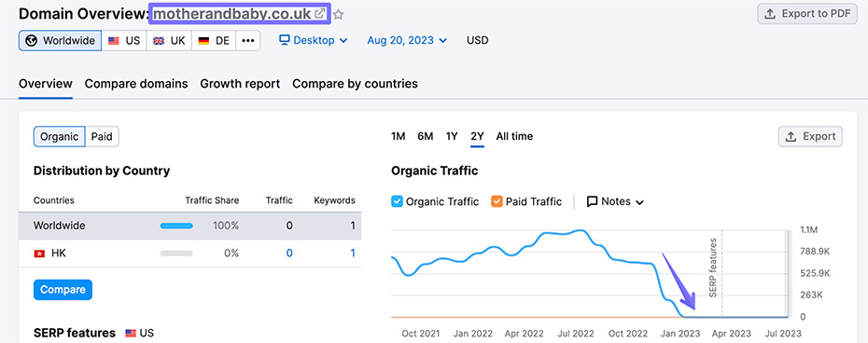Image resolution: width=868 pixels, height=343 pixels.
Task: Expand the Notes dropdown
Action: 615,201
